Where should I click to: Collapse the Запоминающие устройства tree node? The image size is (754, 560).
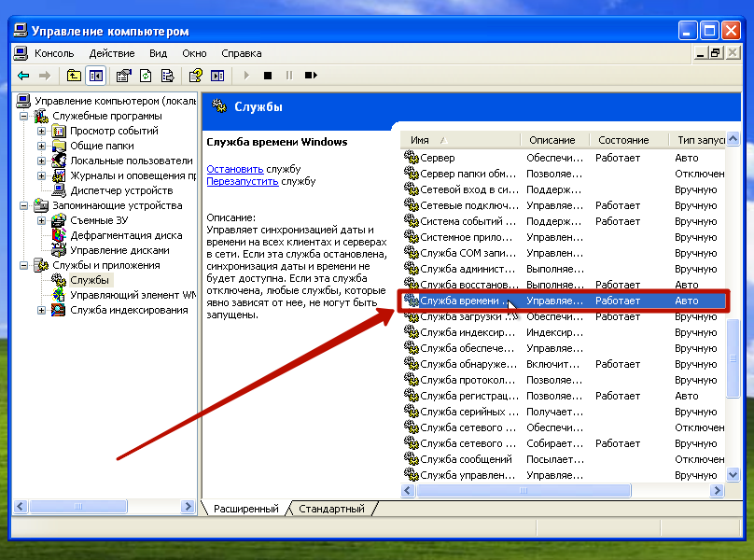tap(23, 205)
